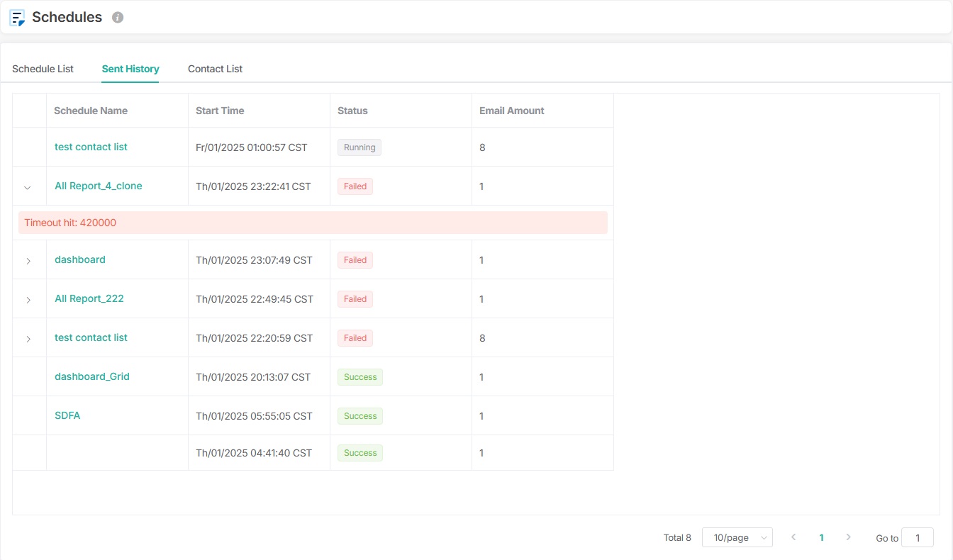Viewport: 953px width, 560px height.
Task: Open the All Report_4_clone schedule link
Action: point(98,186)
